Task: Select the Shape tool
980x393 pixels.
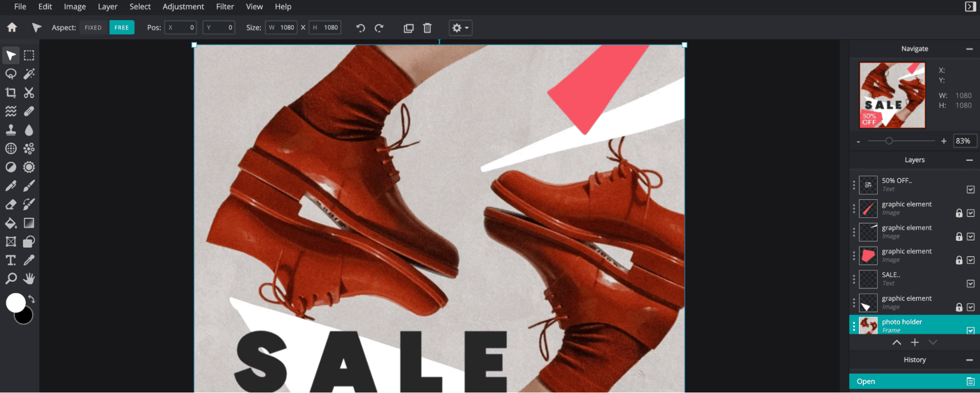Action: tap(29, 242)
